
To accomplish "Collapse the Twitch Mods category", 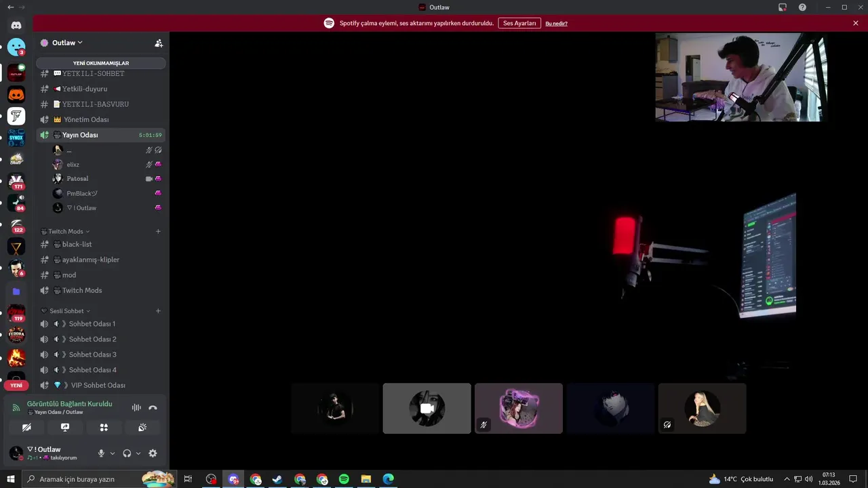I will [x=65, y=232].
